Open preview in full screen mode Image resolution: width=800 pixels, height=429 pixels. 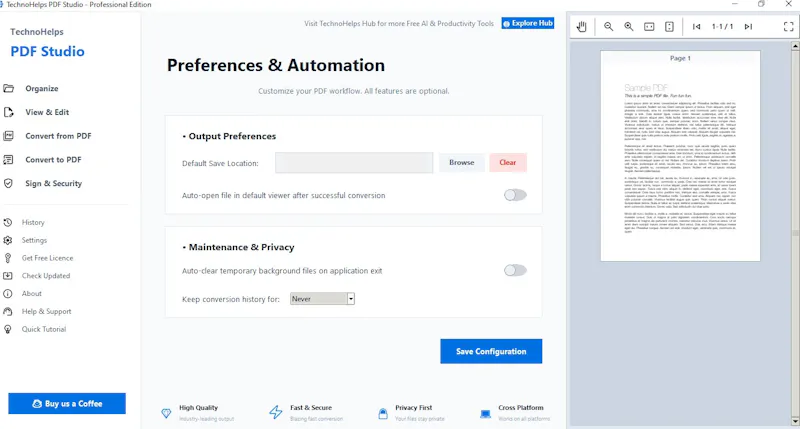click(x=788, y=27)
